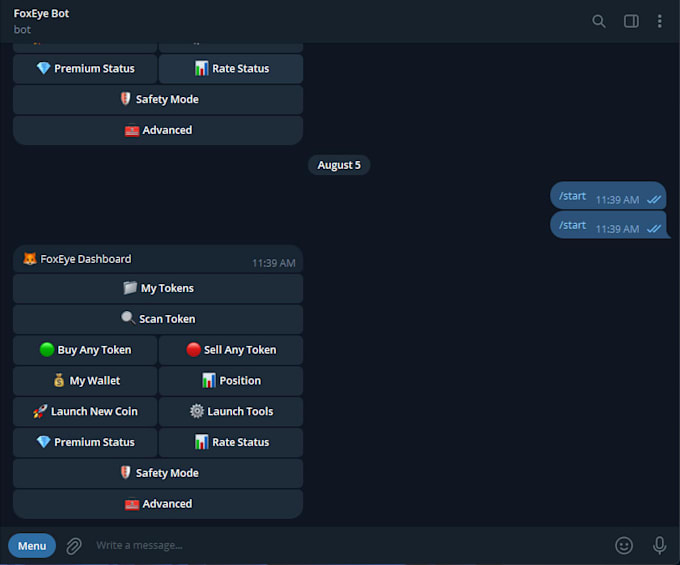The width and height of the screenshot is (680, 565).
Task: Select the second /start sent message
Action: (608, 225)
